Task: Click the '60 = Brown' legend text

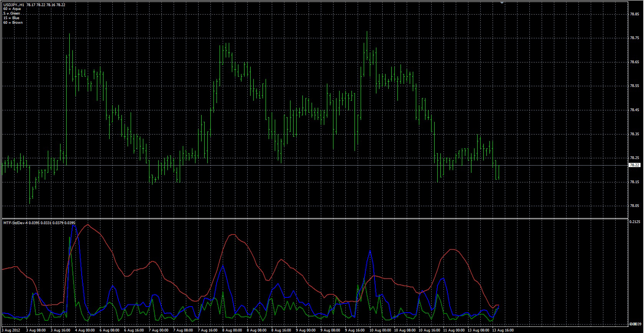Action: [x=13, y=23]
